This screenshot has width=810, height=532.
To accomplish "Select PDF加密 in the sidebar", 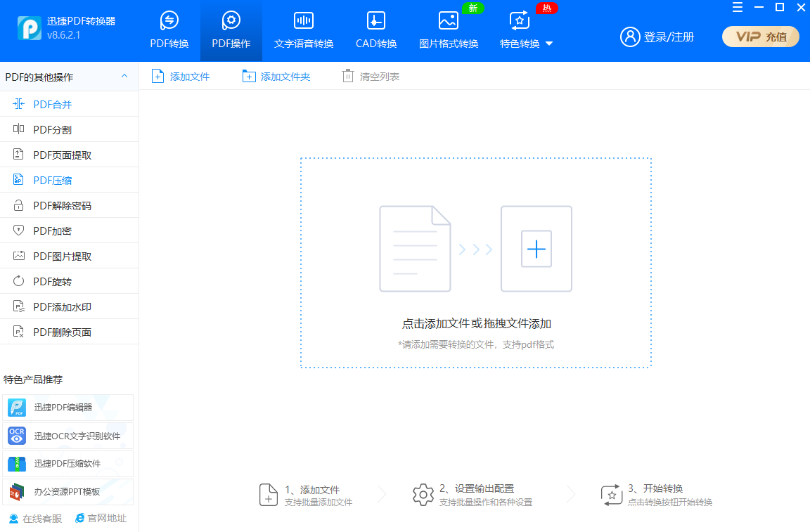I will [69, 231].
